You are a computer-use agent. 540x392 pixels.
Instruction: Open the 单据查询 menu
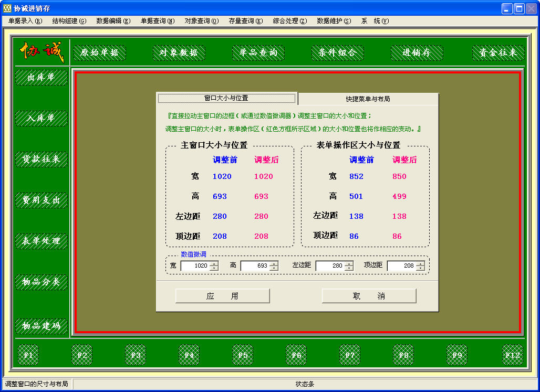[x=157, y=22]
